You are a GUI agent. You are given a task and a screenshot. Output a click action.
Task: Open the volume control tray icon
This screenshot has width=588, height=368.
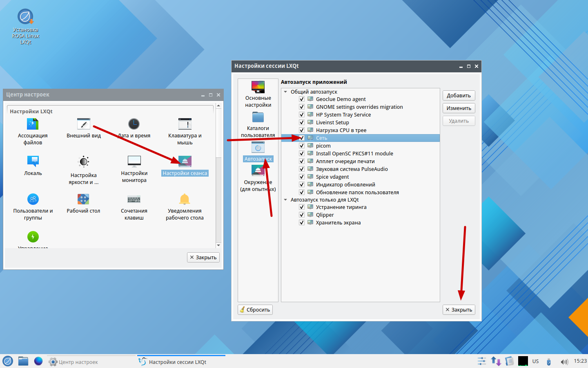point(564,362)
